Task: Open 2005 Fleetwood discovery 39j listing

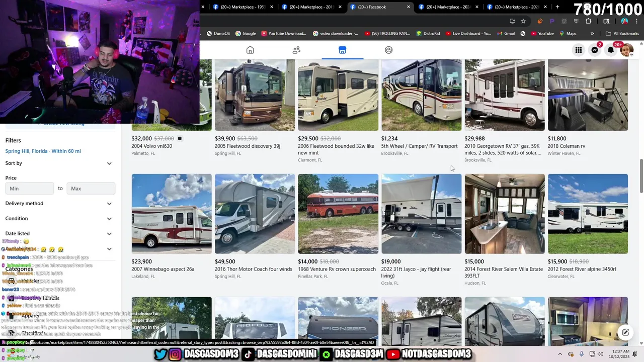Action: 248,146
